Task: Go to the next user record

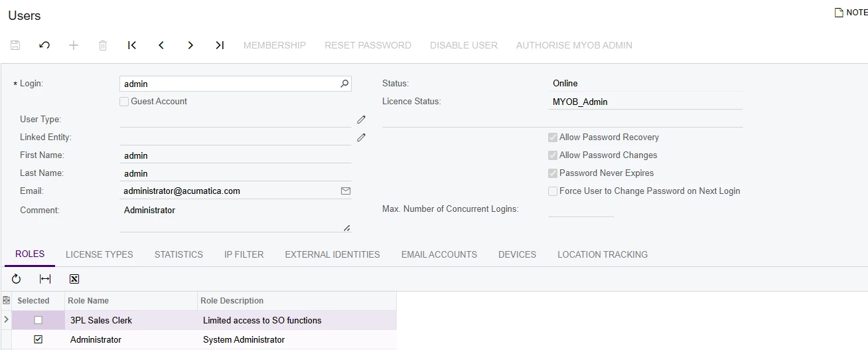Action: (190, 45)
